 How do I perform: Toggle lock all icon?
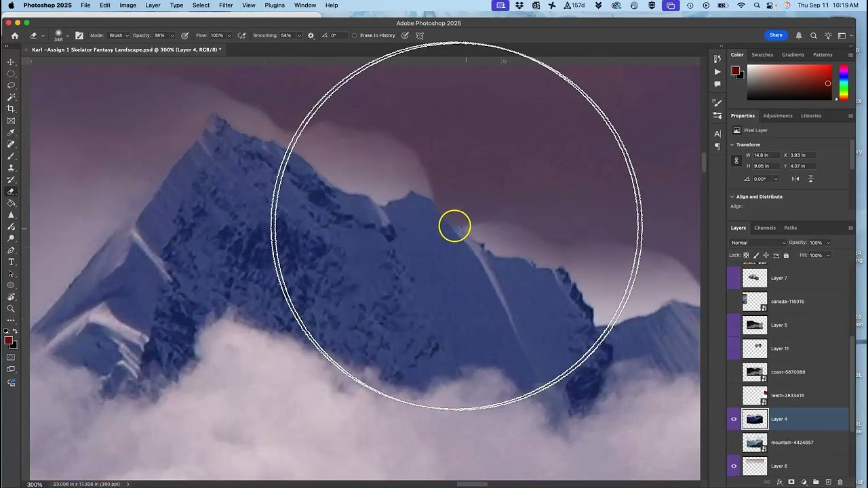click(786, 256)
